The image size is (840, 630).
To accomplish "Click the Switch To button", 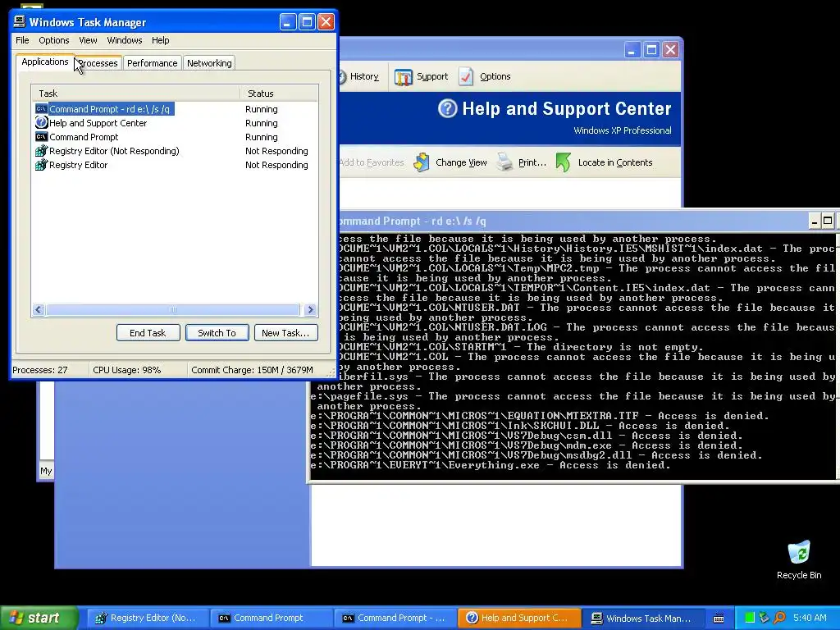I will (x=217, y=333).
